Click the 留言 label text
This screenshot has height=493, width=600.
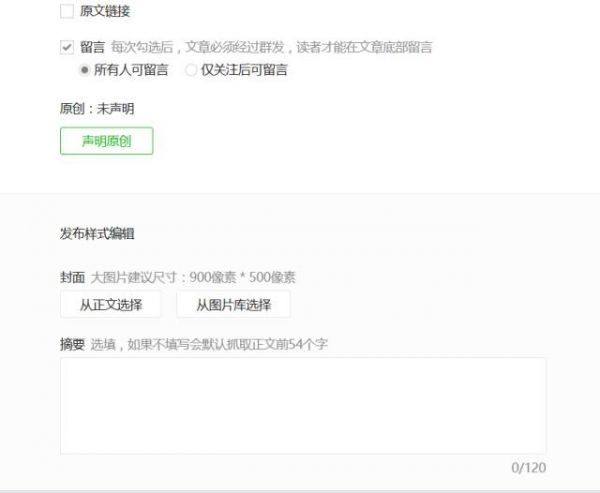[x=92, y=47]
